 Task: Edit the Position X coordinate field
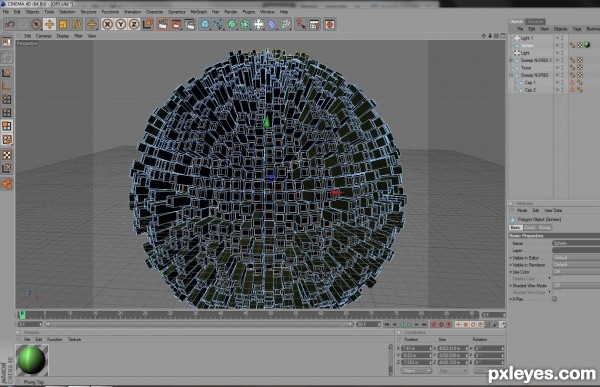click(416, 348)
